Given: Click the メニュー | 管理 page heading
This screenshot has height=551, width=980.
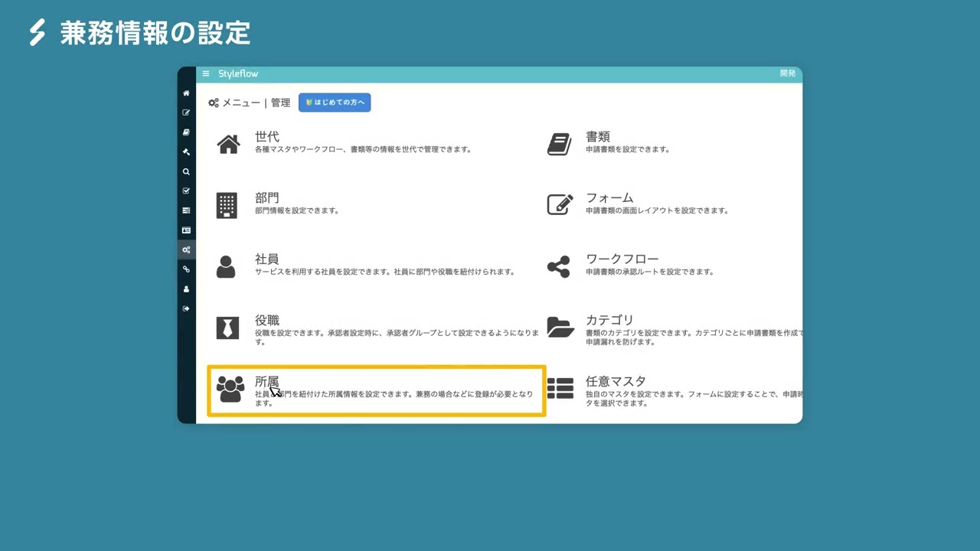Looking at the screenshot, I should pos(250,103).
